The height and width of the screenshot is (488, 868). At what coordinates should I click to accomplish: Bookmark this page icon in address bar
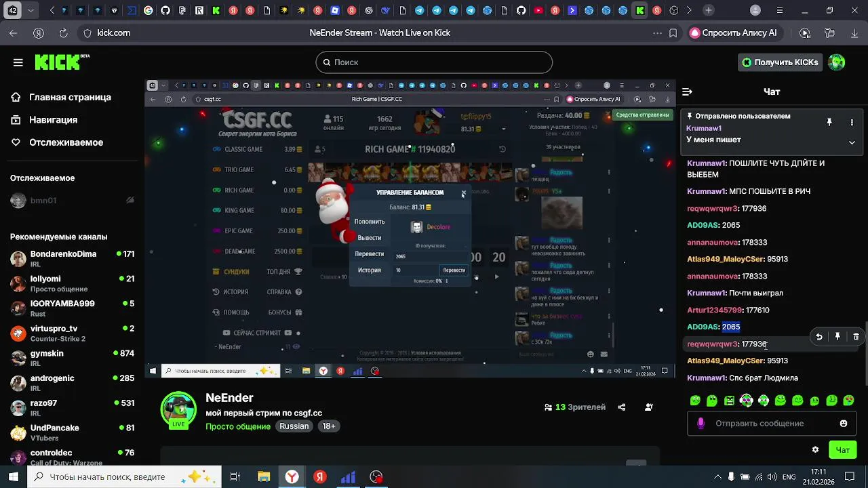tap(673, 33)
